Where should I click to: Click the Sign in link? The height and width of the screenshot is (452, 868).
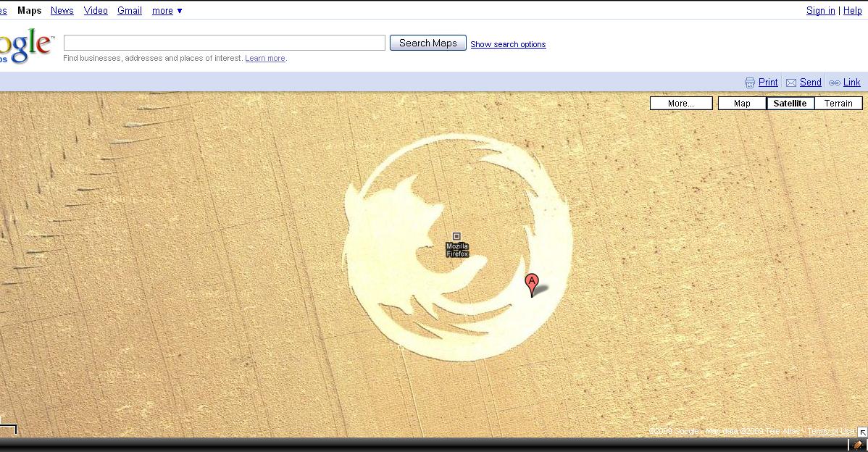(x=820, y=11)
